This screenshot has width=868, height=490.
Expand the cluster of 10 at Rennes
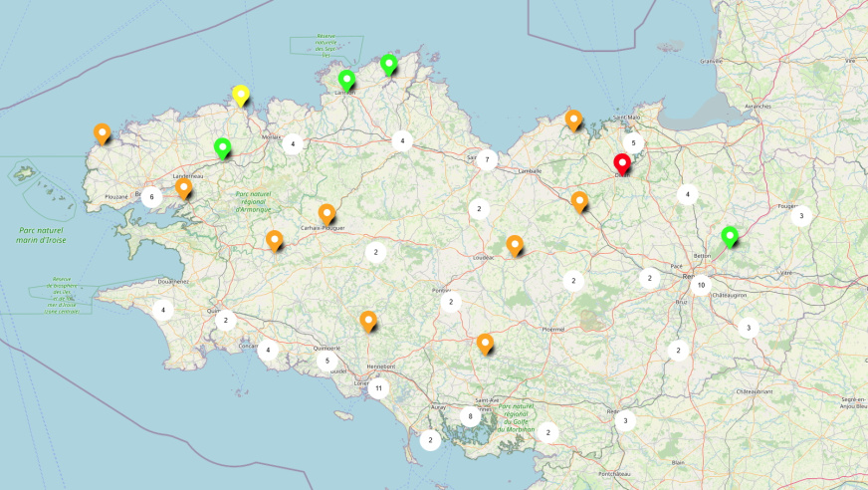pyautogui.click(x=701, y=285)
